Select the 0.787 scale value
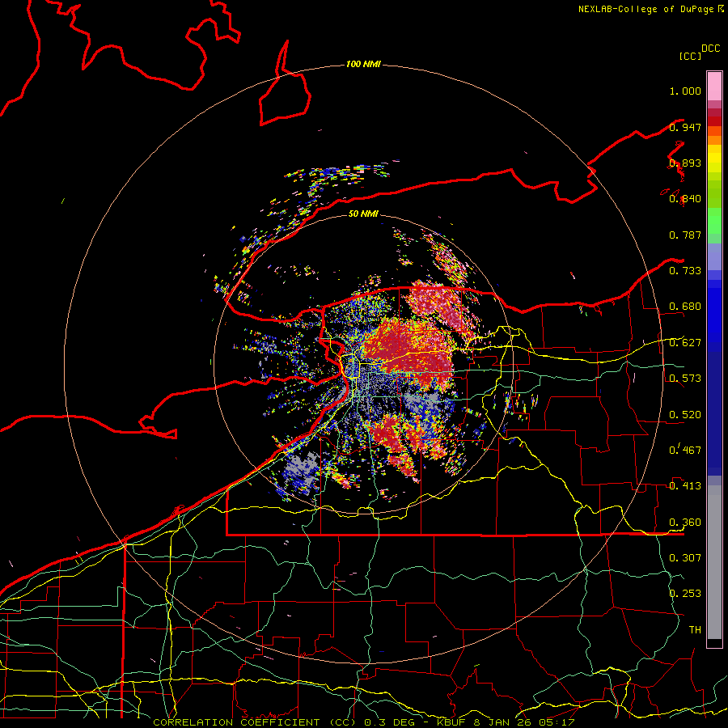 pos(685,235)
